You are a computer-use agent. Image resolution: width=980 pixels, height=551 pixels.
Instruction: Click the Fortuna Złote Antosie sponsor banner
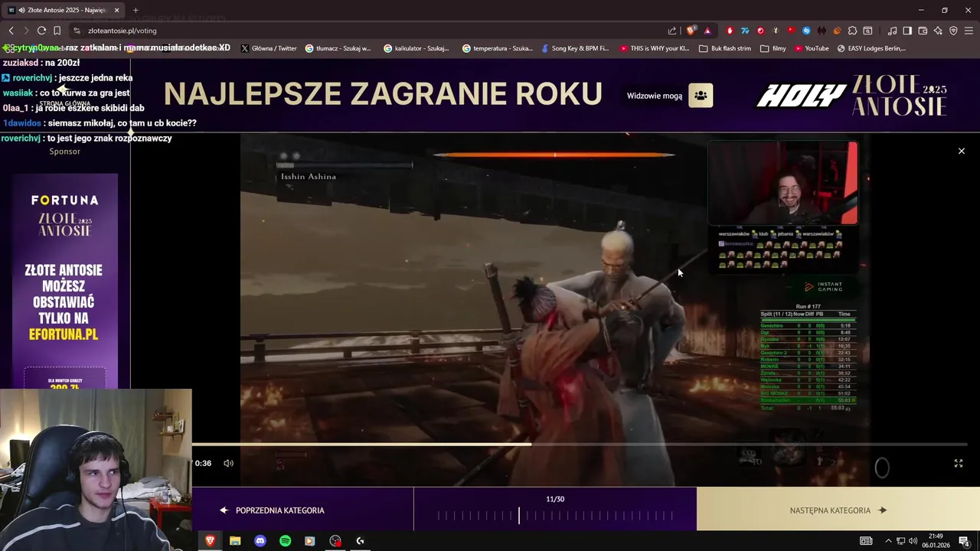pyautogui.click(x=65, y=279)
